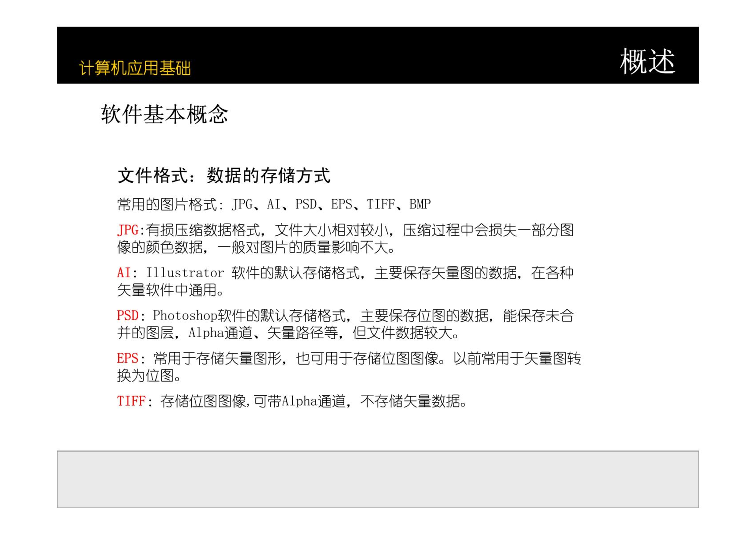Click the text 不存储矢量数据
The height and width of the screenshot is (535, 756).
(x=410, y=401)
